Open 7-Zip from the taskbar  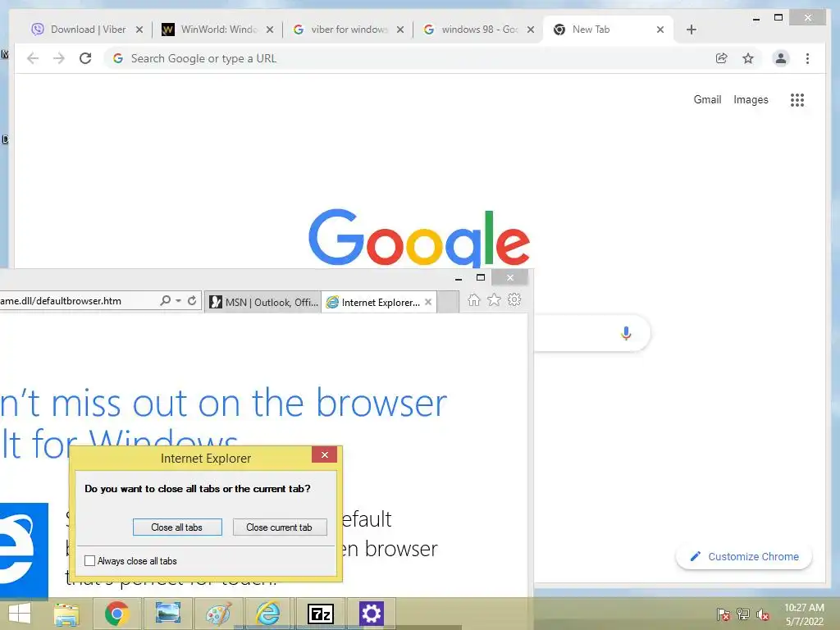point(321,614)
